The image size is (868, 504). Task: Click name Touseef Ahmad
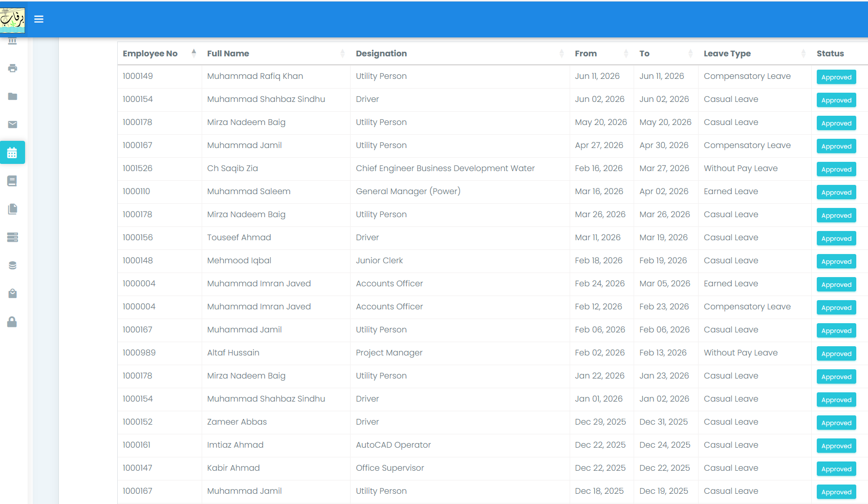click(239, 237)
